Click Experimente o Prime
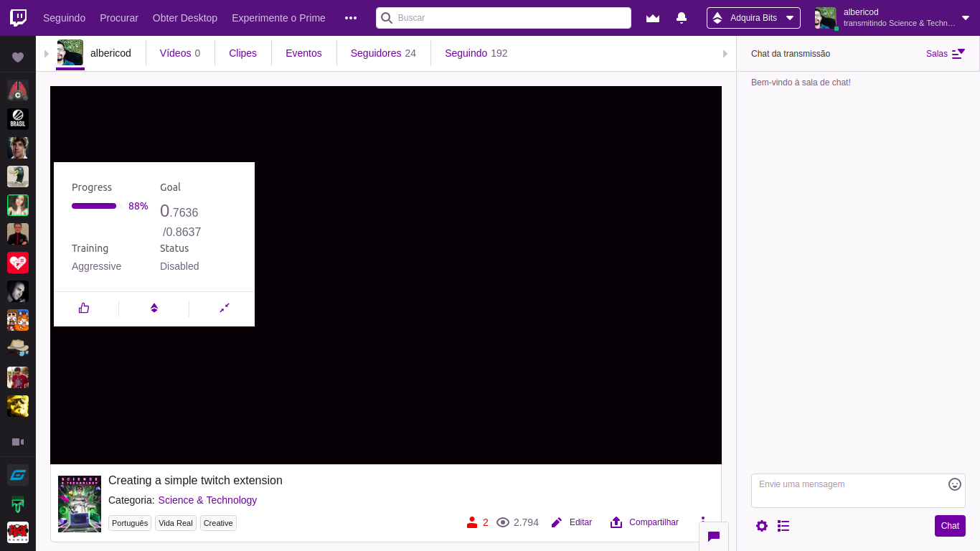The image size is (980, 551). pyautogui.click(x=278, y=18)
